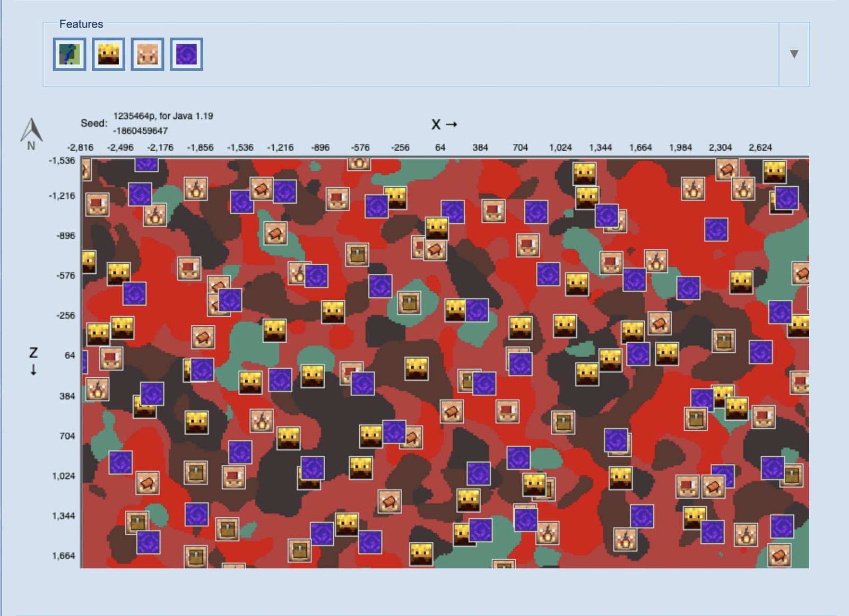Image resolution: width=849 pixels, height=616 pixels.
Task: Select the topmost purple portal marker on the right side
Action: point(785,199)
